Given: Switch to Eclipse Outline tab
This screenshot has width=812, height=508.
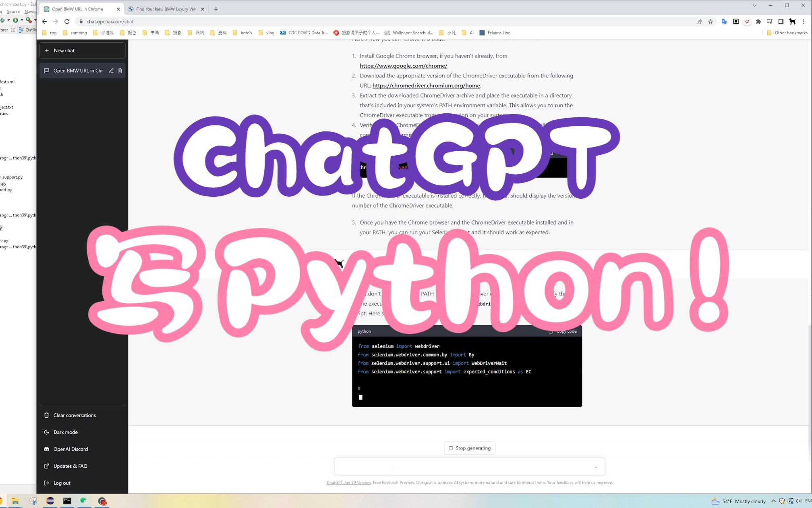Looking at the screenshot, I should (27, 30).
